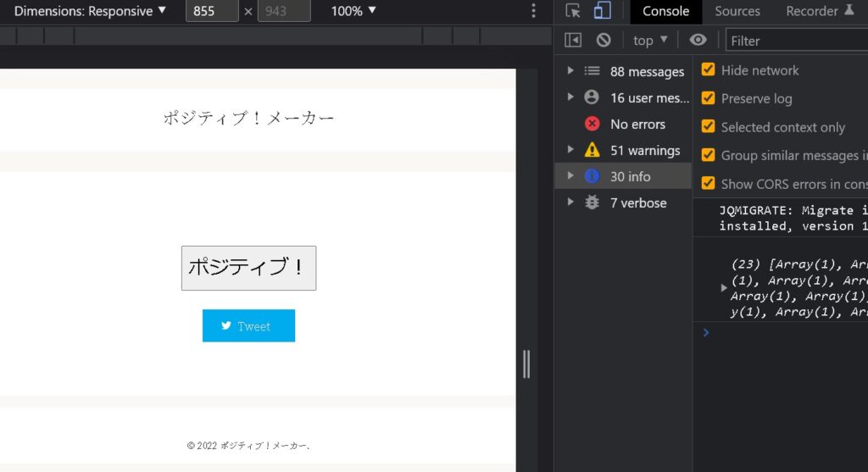Switch to the Sources tab
This screenshot has height=472, width=868.
pos(737,11)
